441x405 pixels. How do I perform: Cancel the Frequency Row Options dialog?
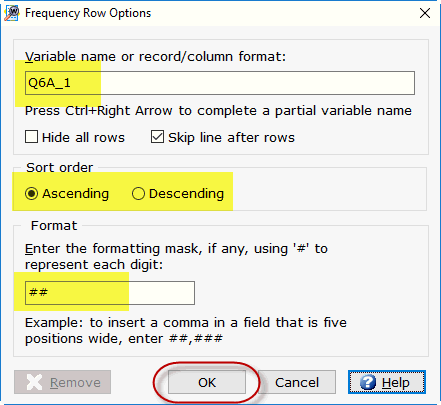point(297,382)
